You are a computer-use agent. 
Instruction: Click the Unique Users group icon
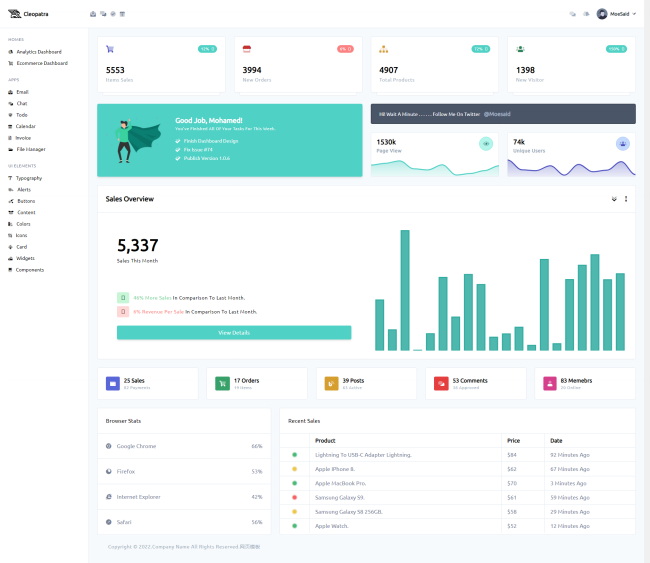pos(622,143)
